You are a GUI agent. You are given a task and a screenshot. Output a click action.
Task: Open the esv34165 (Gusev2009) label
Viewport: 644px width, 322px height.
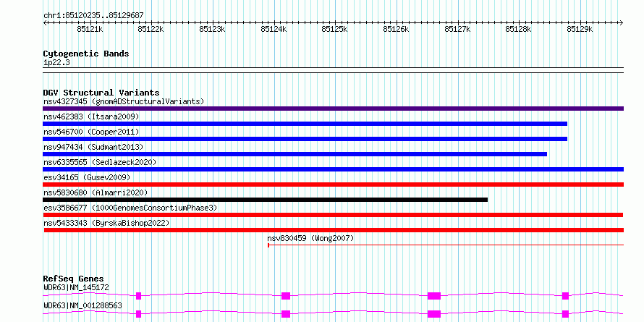pyautogui.click(x=87, y=177)
